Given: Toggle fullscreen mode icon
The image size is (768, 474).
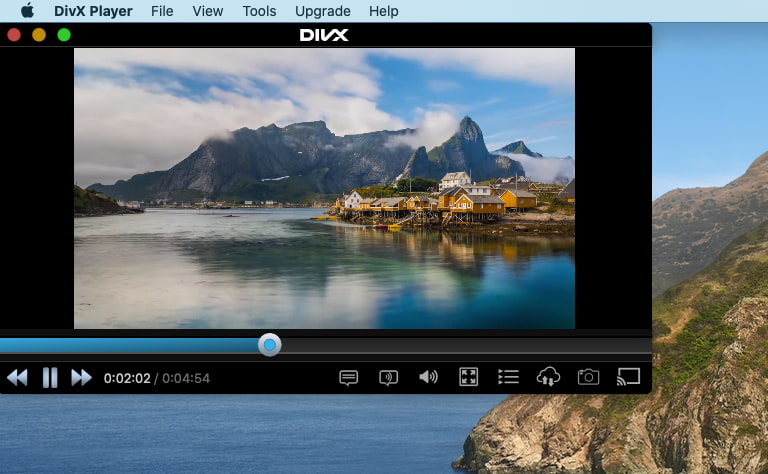Looking at the screenshot, I should click(468, 377).
